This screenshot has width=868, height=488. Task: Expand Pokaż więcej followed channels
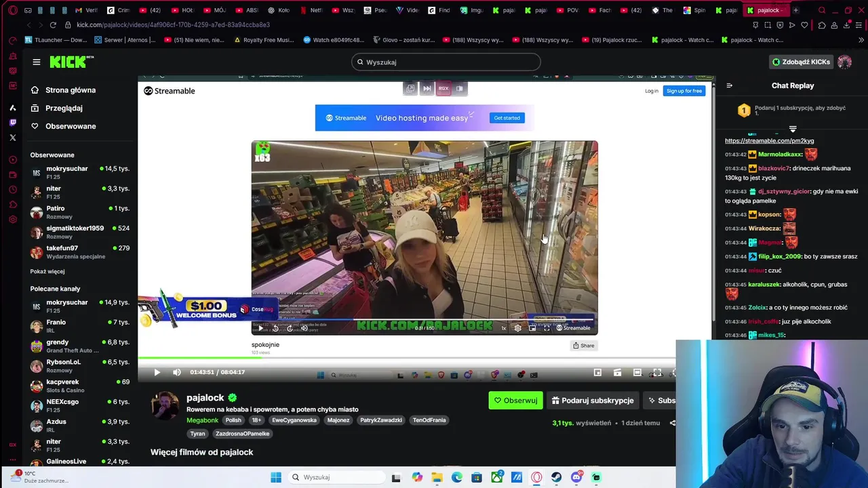tap(47, 271)
